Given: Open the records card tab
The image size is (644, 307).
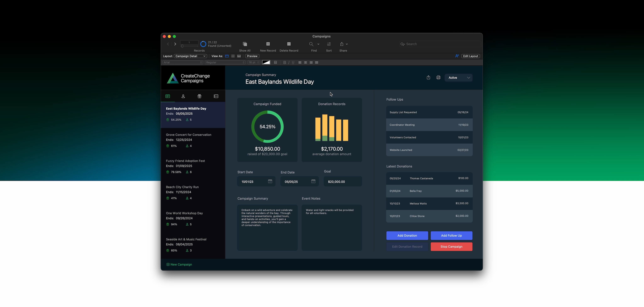Looking at the screenshot, I should point(216,96).
